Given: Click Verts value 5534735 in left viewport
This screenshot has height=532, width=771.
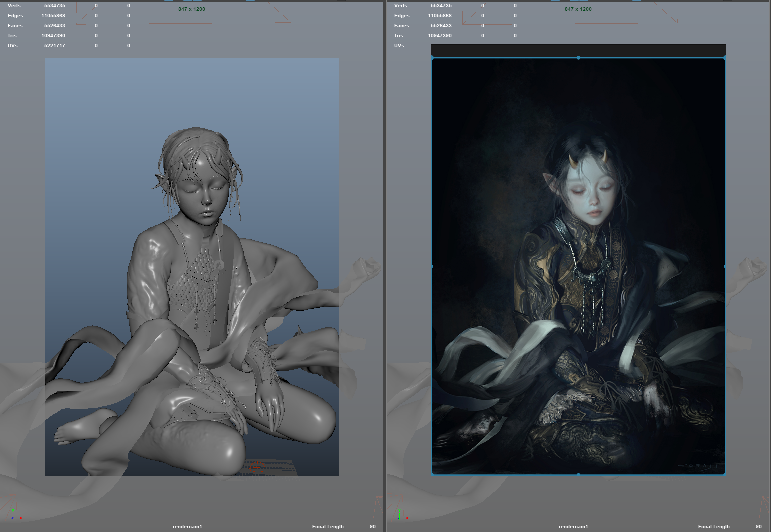Looking at the screenshot, I should pyautogui.click(x=55, y=6).
